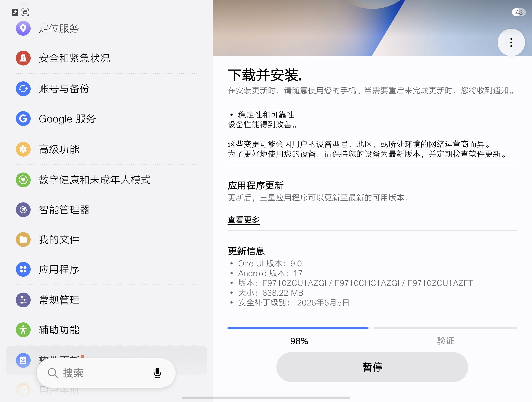Open 应用程序 settings
Screen dimensions: 532x402
pos(106,269)
